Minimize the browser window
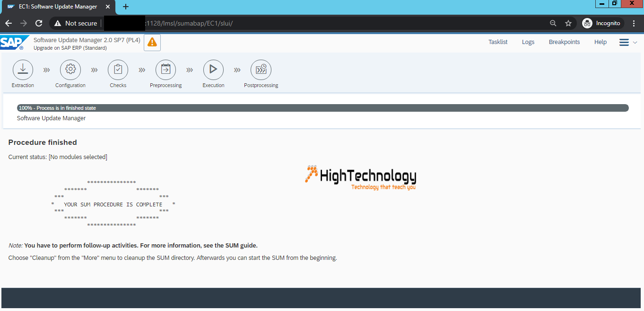Image resolution: width=644 pixels, height=311 pixels. pyautogui.click(x=602, y=4)
